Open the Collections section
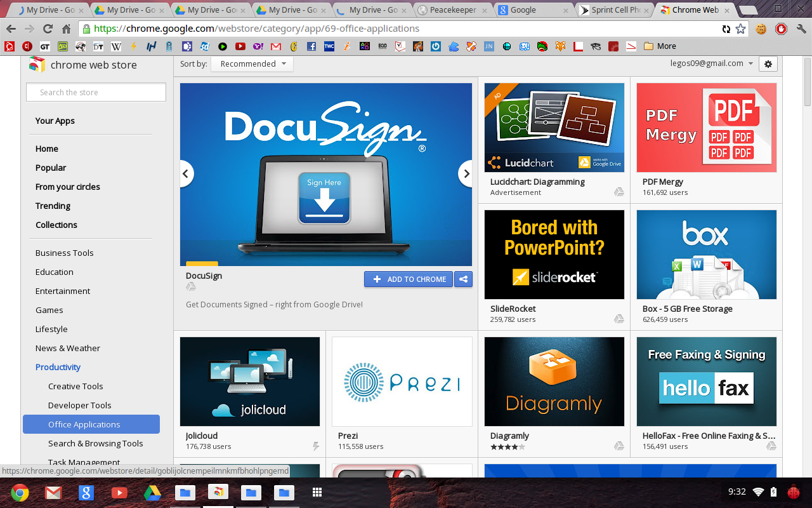 pos(56,225)
